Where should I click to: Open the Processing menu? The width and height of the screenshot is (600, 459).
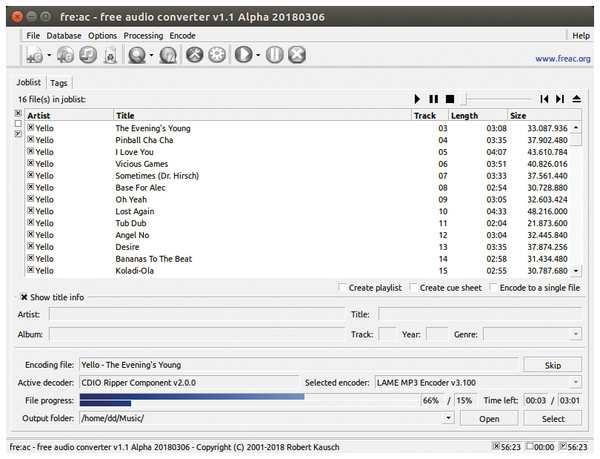pyautogui.click(x=143, y=36)
